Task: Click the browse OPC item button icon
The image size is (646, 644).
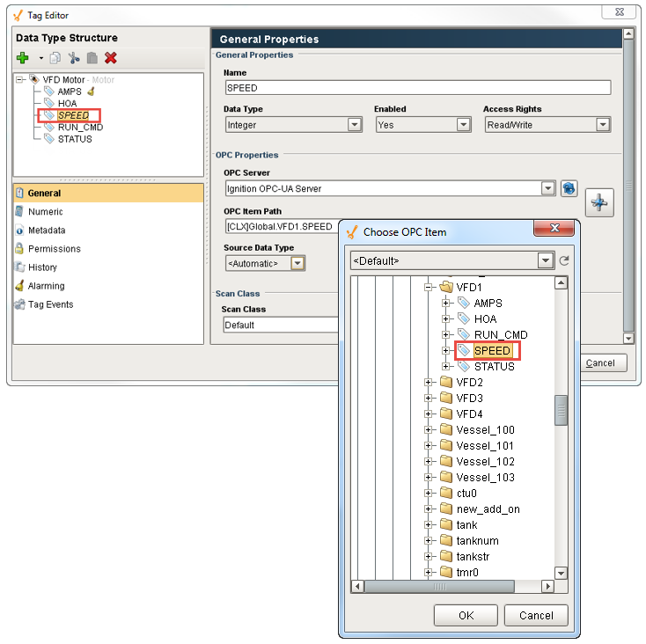Action: pyautogui.click(x=600, y=202)
